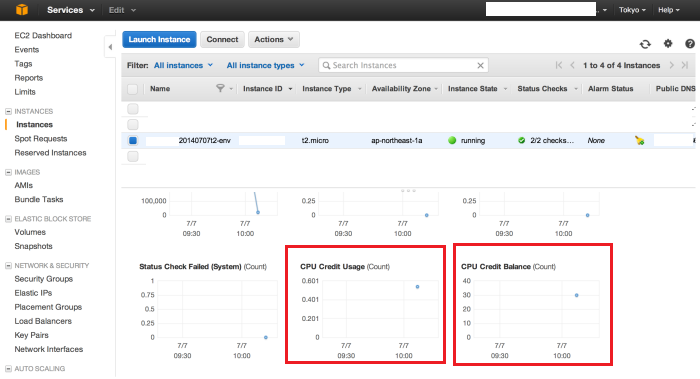The width and height of the screenshot is (700, 379).
Task: Collapse the ELASTIC BLOCK STORE section
Action: [8, 219]
